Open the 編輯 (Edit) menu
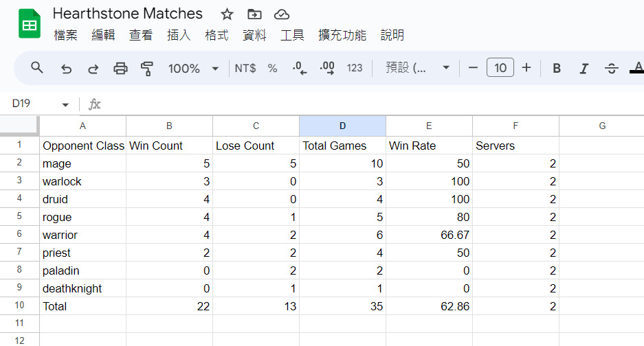The height and width of the screenshot is (346, 644). (103, 35)
